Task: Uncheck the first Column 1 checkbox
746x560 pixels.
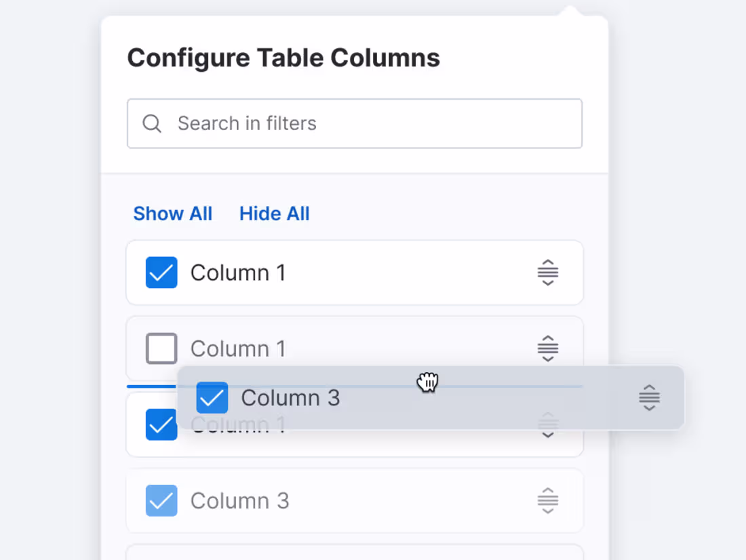Action: (x=161, y=273)
